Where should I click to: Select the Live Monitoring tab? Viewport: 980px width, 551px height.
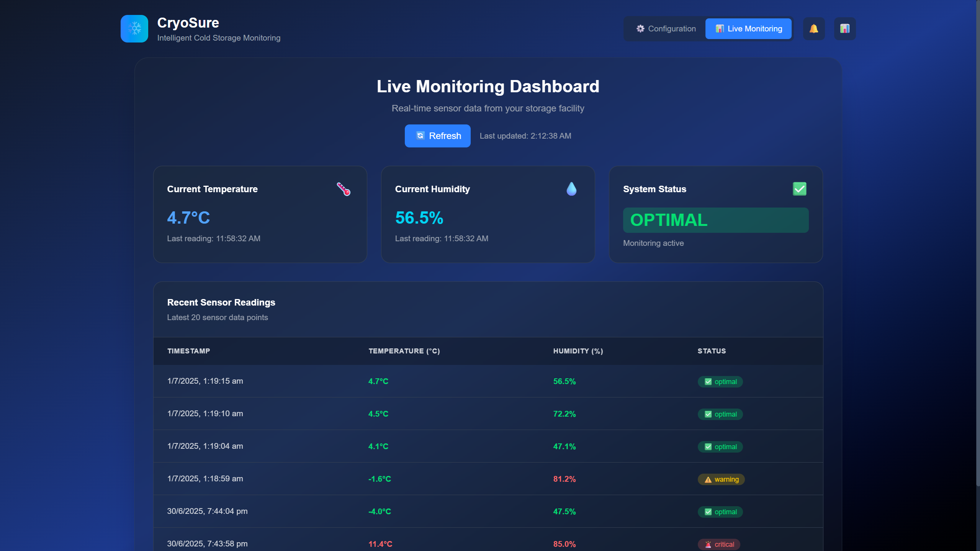click(x=748, y=29)
